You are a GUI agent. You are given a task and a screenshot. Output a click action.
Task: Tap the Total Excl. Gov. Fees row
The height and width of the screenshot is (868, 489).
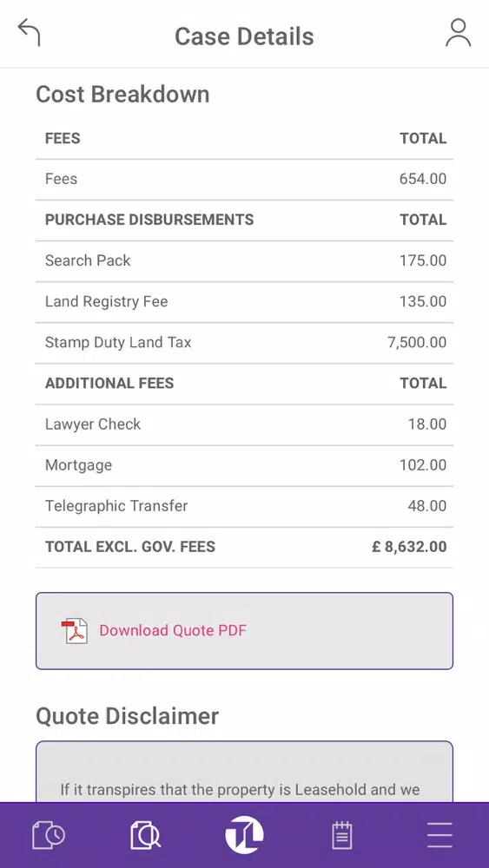244,548
